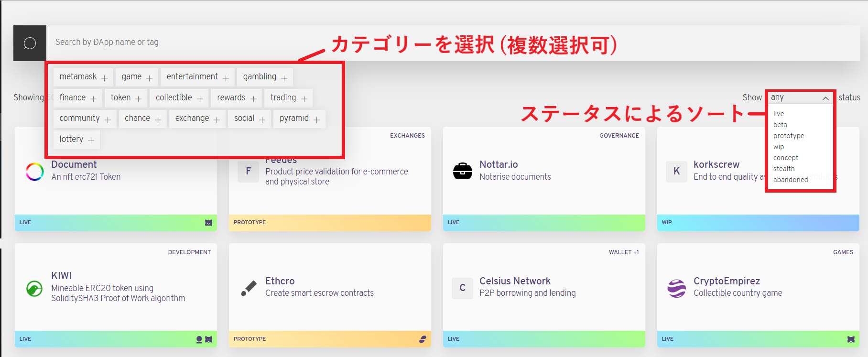This screenshot has width=868, height=357.
Task: Open the Document DApp card title
Action: [x=74, y=164]
